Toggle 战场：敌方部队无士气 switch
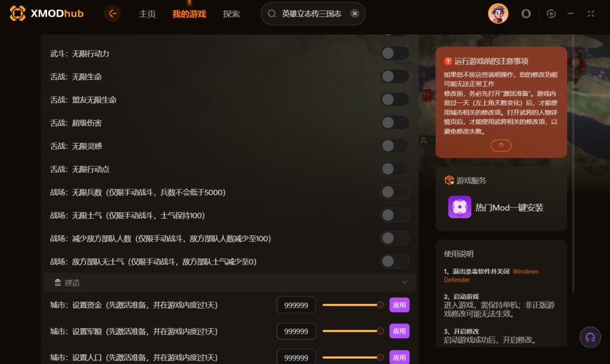 (x=394, y=262)
